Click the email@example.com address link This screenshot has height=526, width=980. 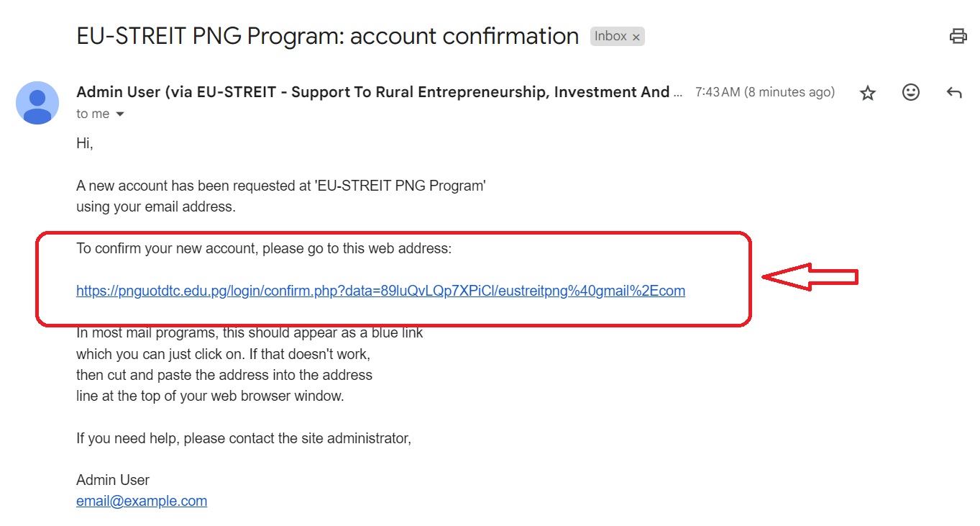coord(142,501)
